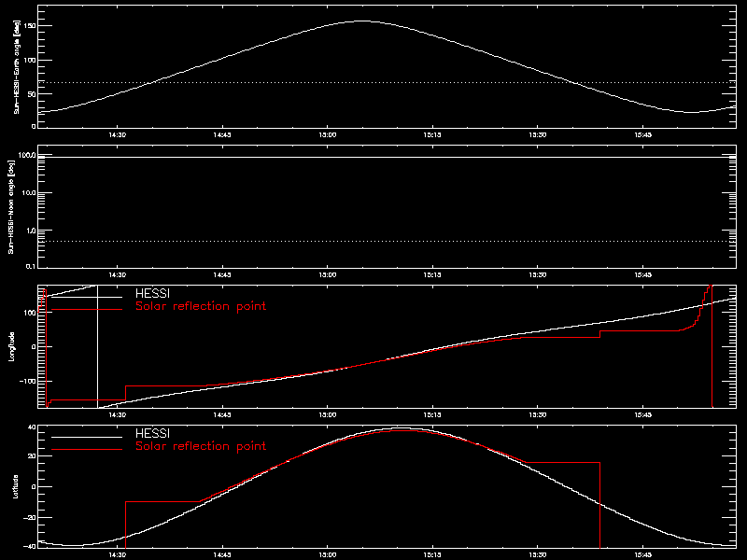Screen dimensions: 747x560
Task: Click the 15:45 time label under Earth angle plot
Action: 642,135
